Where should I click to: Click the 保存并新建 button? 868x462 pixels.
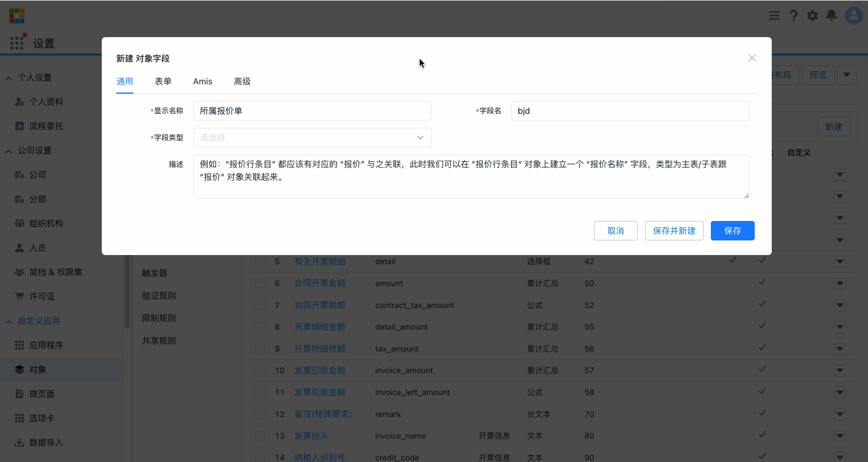click(x=674, y=231)
